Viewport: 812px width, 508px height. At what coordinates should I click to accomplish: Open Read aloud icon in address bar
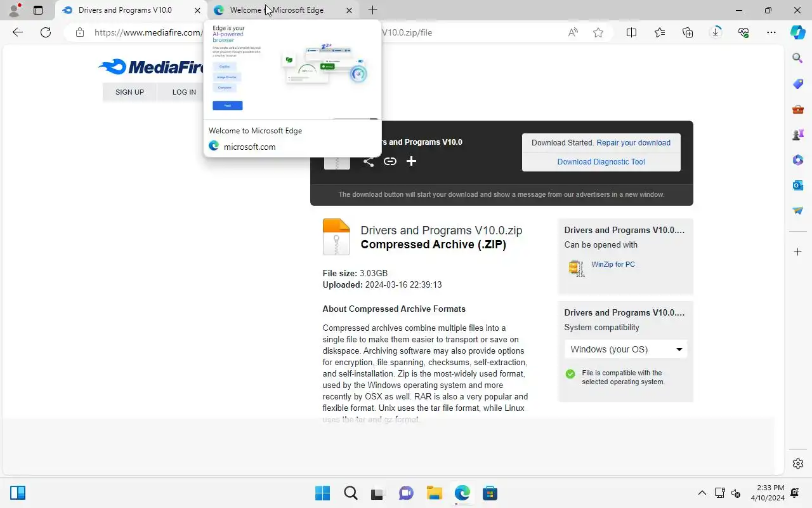pyautogui.click(x=573, y=32)
